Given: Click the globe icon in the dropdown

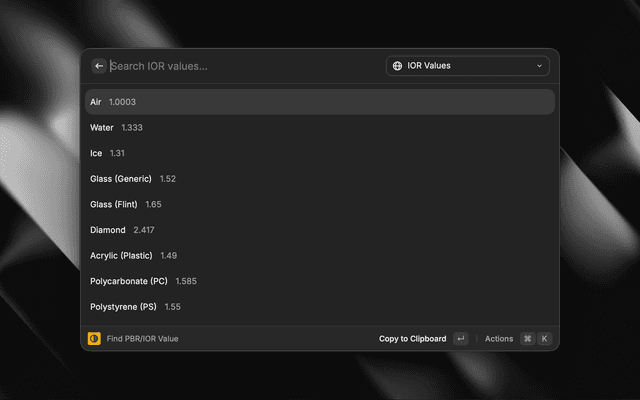Looking at the screenshot, I should point(398,66).
